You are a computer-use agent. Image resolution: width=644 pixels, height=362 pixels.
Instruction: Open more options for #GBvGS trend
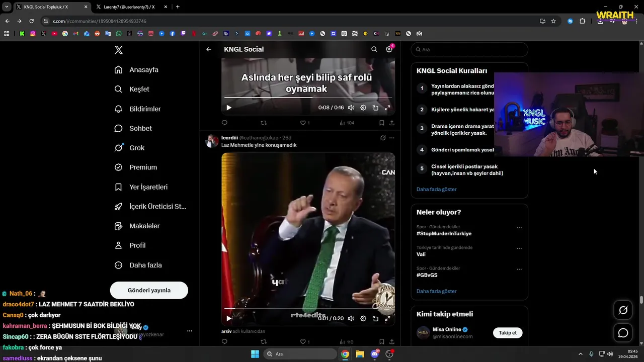(519, 269)
